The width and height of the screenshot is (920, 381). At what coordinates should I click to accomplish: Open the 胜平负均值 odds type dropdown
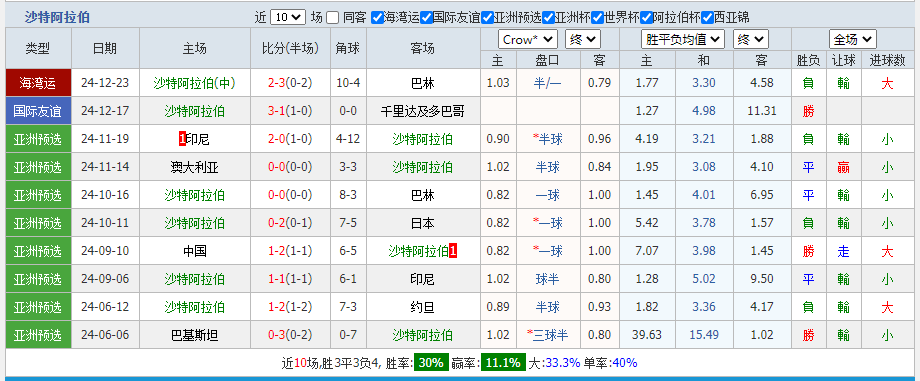pos(683,40)
